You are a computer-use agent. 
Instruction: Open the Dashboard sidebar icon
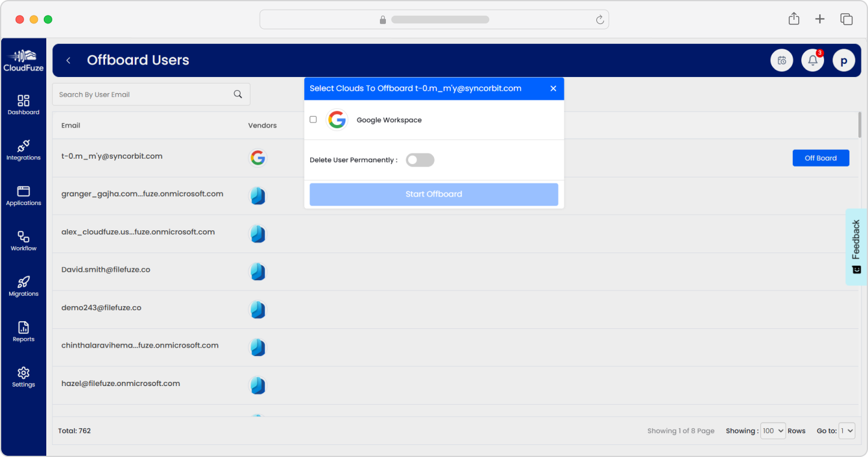click(23, 104)
